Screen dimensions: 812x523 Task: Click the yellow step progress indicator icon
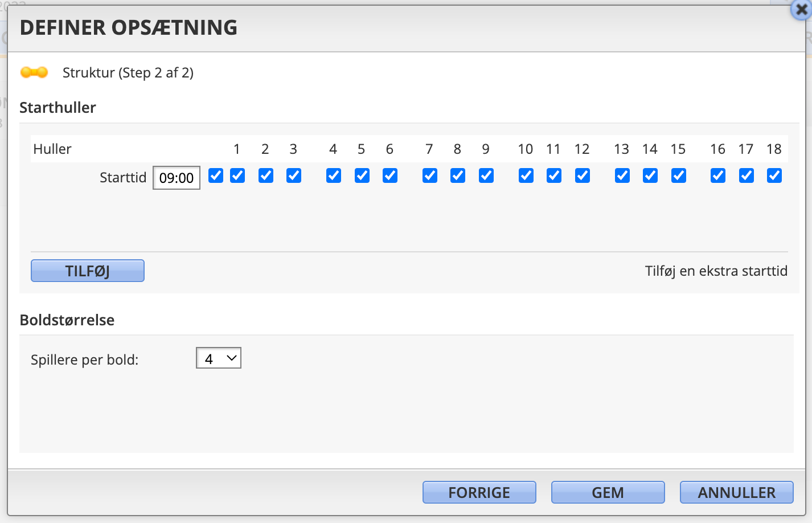(x=34, y=72)
